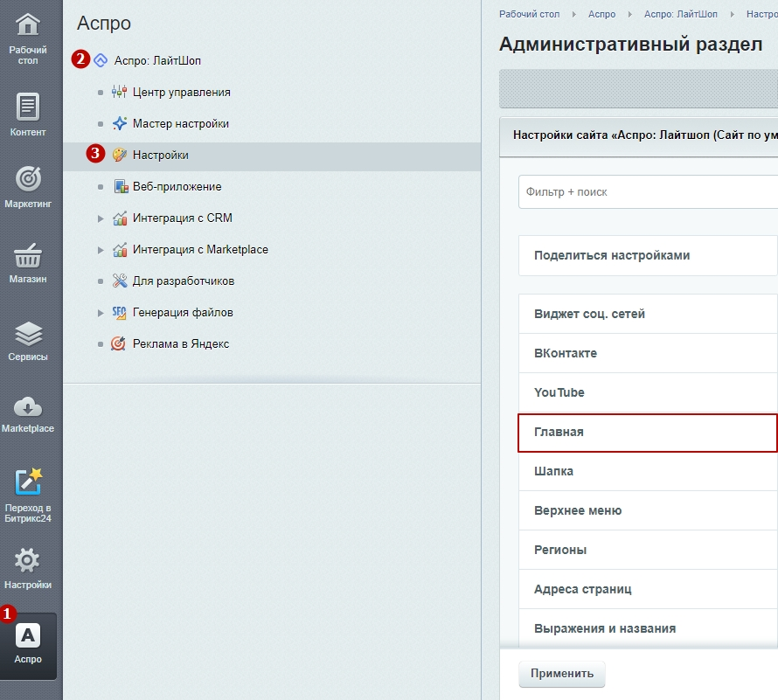Viewport: 778px width, 700px height.
Task: Open ВКонтакте settings item
Action: (648, 353)
